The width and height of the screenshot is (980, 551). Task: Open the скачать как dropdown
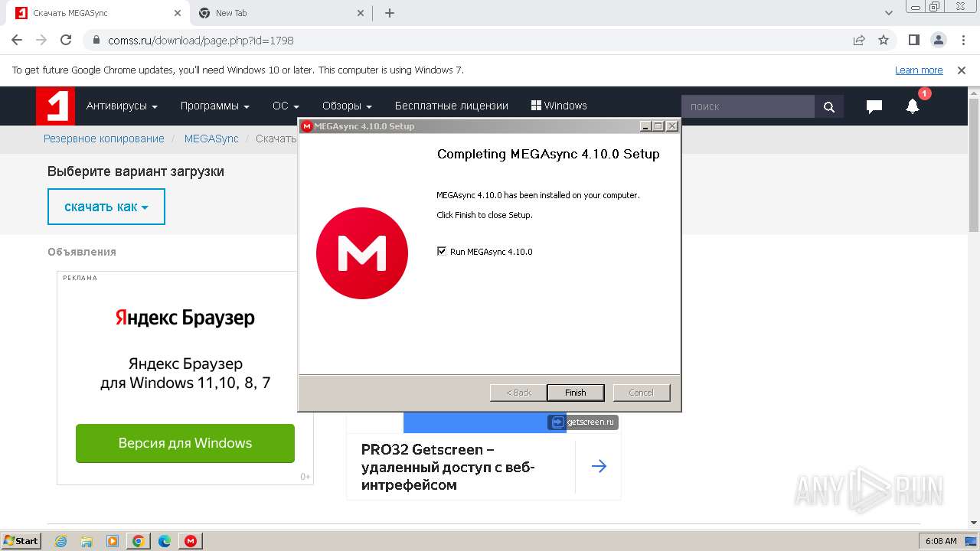tap(106, 207)
